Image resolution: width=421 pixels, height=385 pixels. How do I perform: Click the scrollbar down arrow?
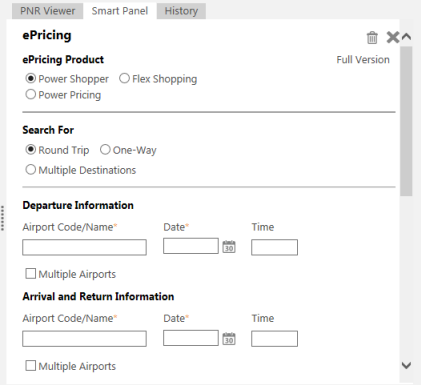[406, 365]
